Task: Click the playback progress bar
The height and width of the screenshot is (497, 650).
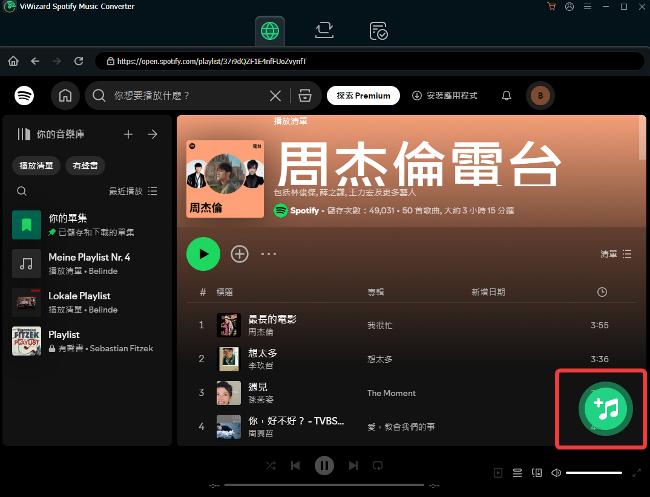Action: pos(324,485)
